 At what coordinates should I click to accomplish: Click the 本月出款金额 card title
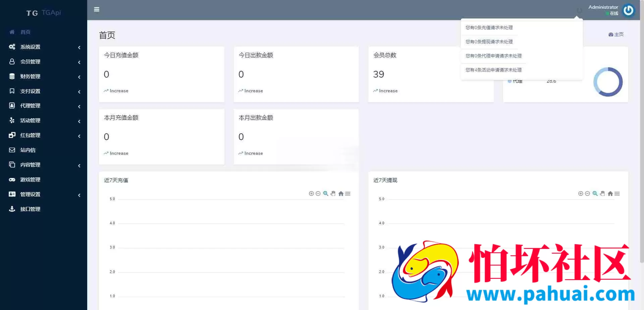coord(256,118)
